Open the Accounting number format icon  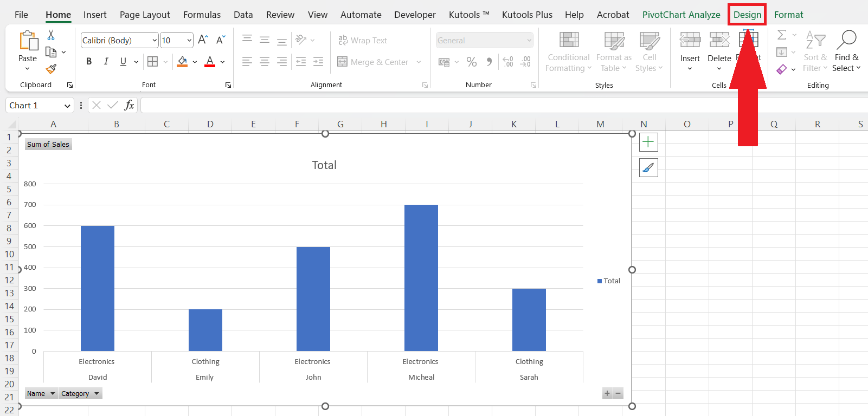(x=444, y=62)
